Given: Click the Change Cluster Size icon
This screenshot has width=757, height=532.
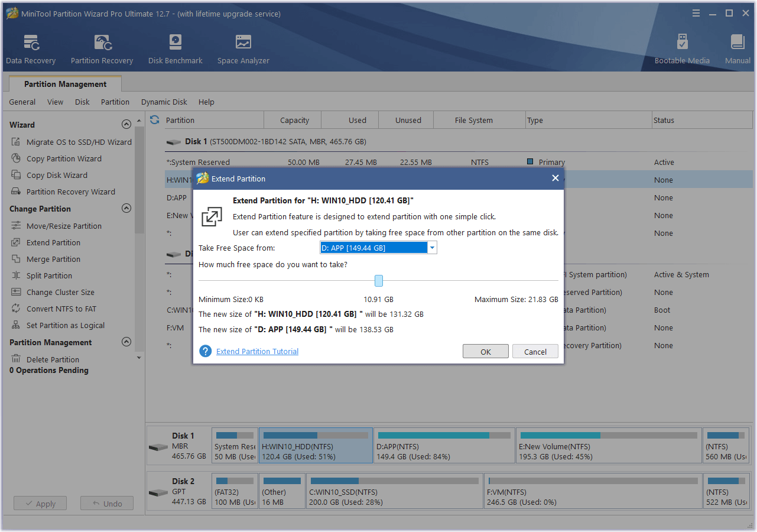Looking at the screenshot, I should pos(16,292).
